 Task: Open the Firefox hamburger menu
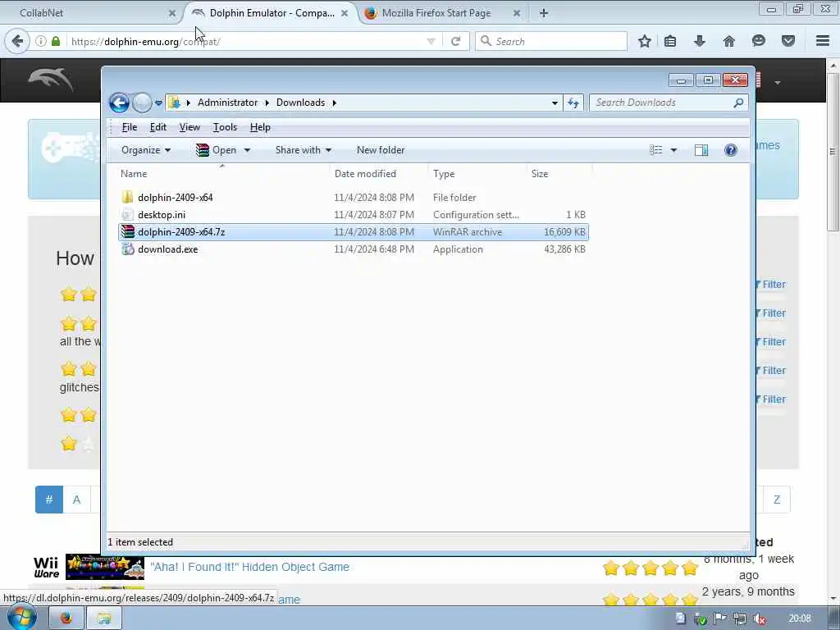pyautogui.click(x=823, y=41)
